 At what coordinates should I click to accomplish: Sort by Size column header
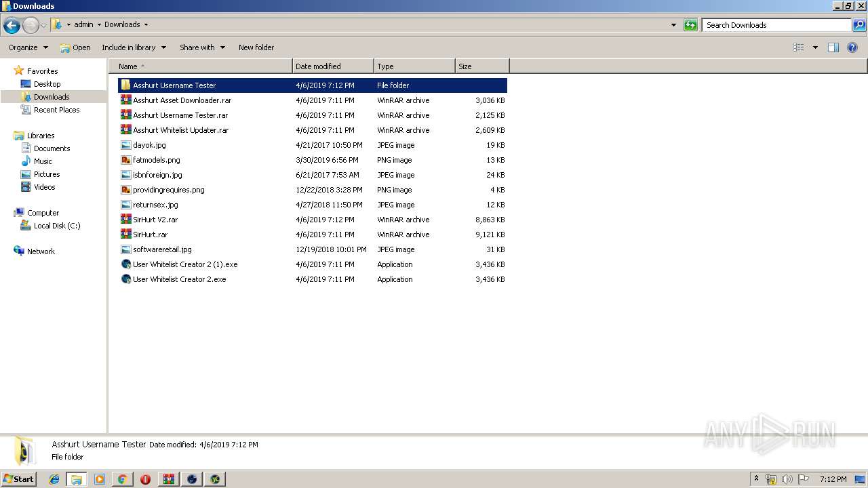coord(482,66)
